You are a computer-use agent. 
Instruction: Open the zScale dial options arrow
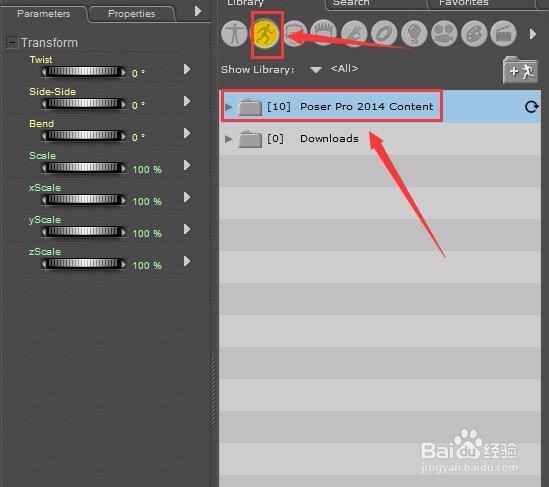[187, 261]
